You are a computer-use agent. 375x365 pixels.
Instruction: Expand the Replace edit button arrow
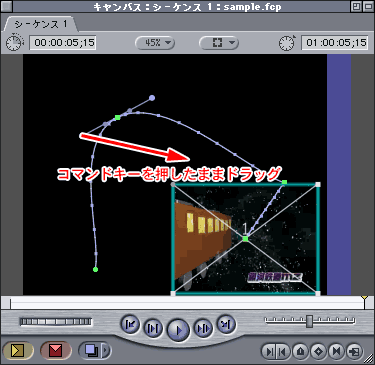click(x=106, y=350)
